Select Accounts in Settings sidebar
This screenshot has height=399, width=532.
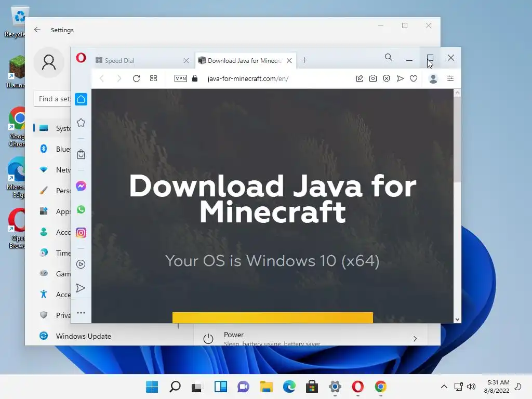(x=52, y=232)
